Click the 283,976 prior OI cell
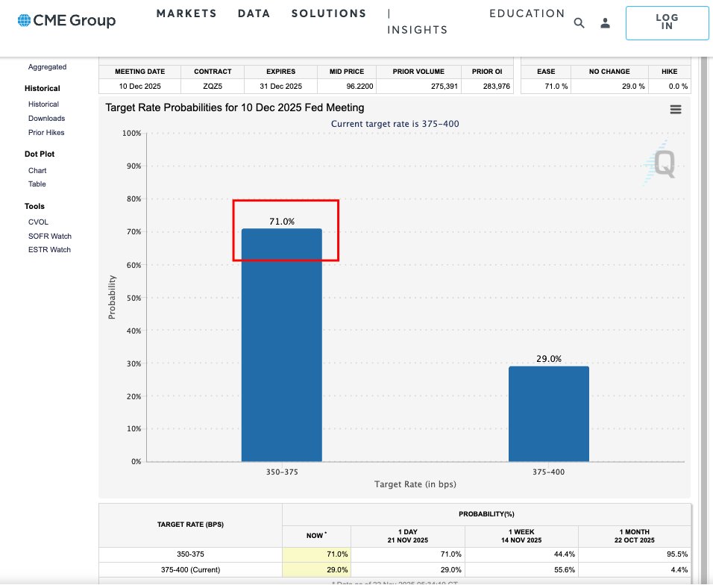713x588 pixels. point(487,86)
